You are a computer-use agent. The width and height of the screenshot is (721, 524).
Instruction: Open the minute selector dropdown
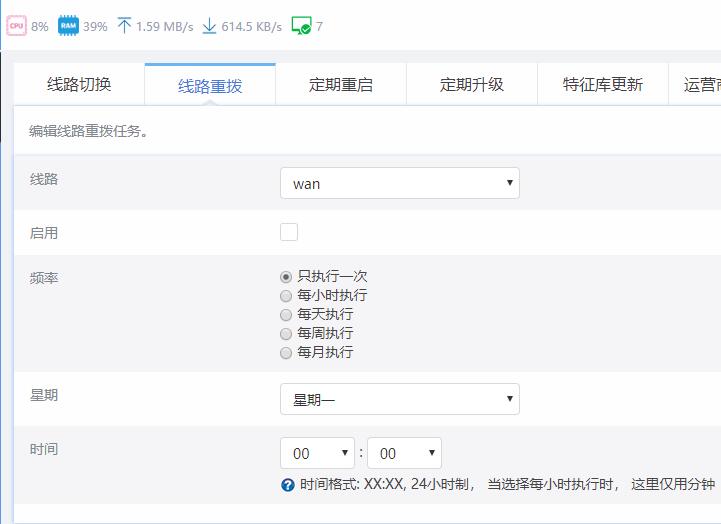pyautogui.click(x=404, y=453)
